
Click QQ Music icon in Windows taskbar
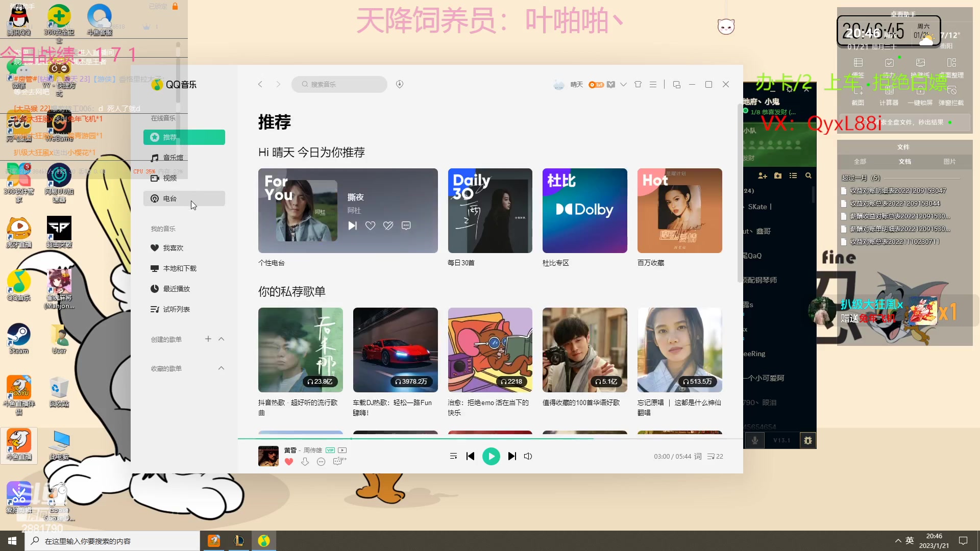pyautogui.click(x=264, y=541)
